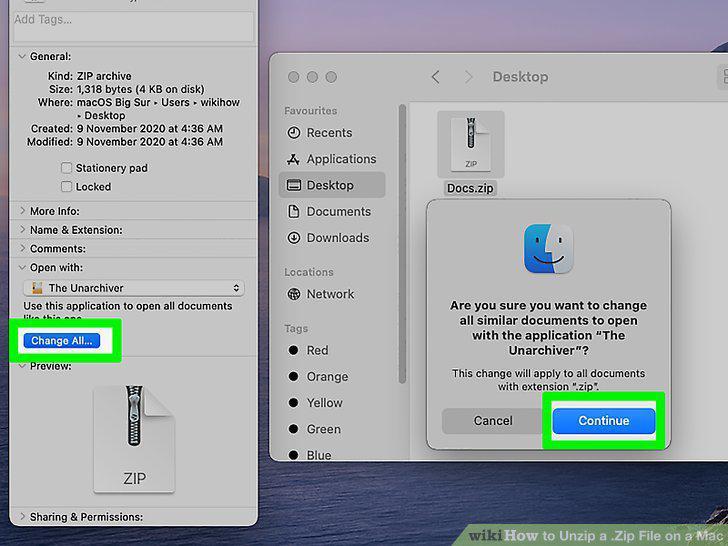Screen dimensions: 728x546
Task: Go forward with Finder forward arrow
Action: [x=468, y=77]
